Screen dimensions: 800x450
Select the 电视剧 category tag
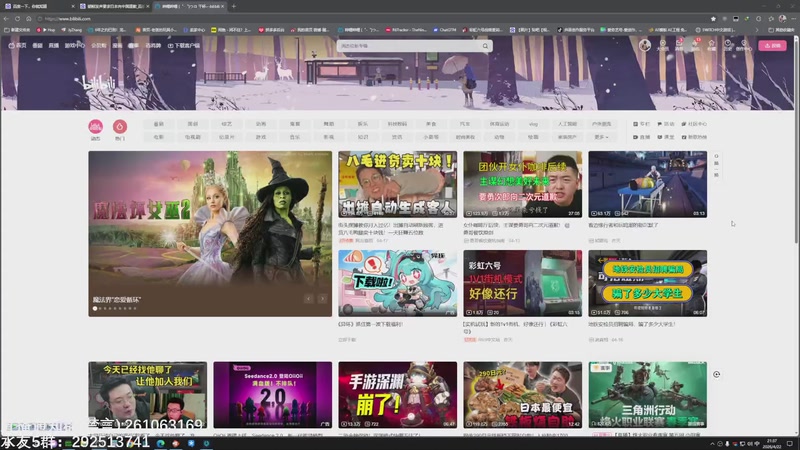point(193,137)
